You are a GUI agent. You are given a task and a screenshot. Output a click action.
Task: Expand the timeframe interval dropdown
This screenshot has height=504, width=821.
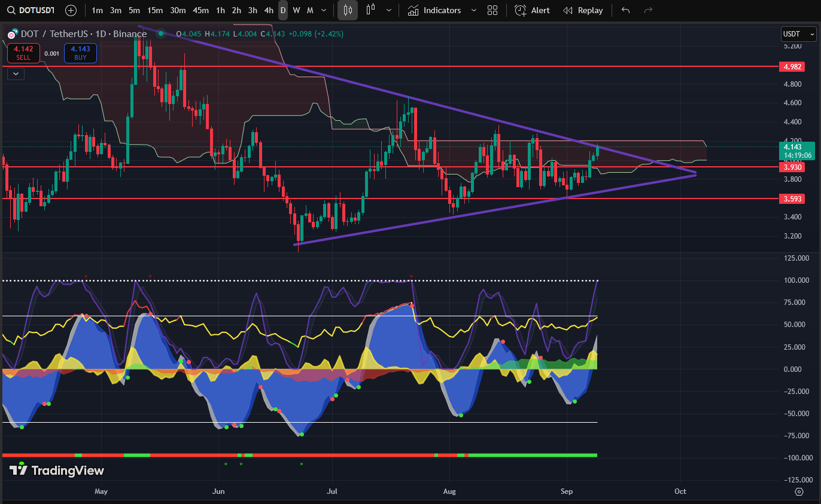324,10
